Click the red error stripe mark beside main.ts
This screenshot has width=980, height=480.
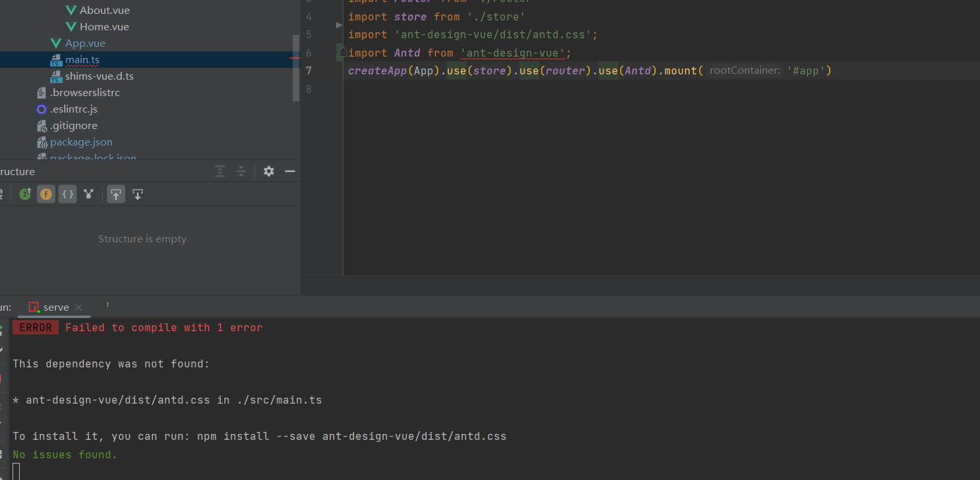click(x=295, y=59)
